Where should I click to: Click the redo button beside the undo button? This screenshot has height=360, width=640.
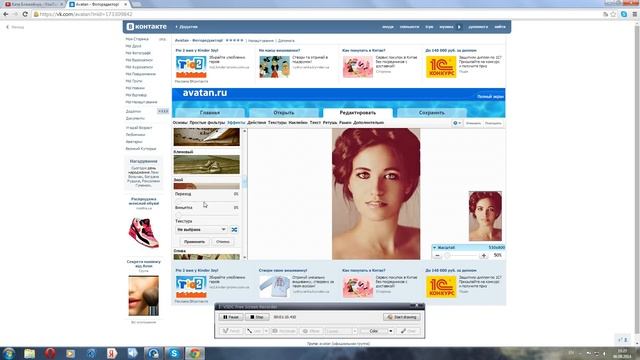[493, 123]
